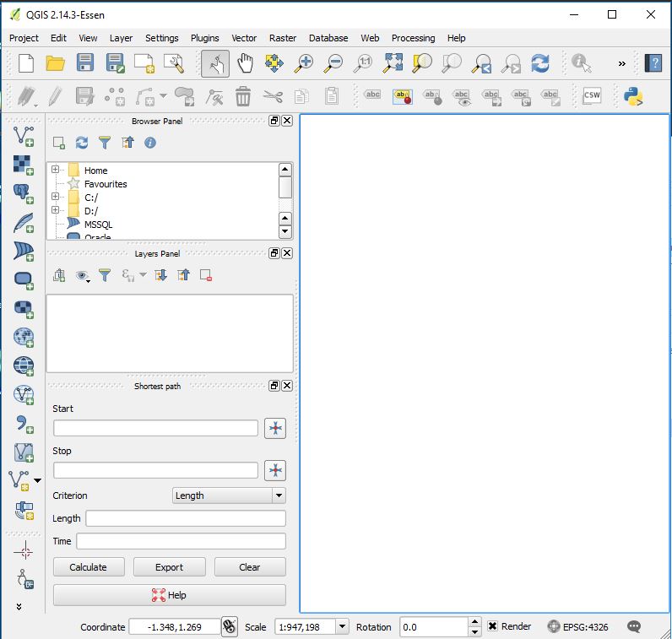This screenshot has width=672, height=639.
Task: Select the Zoom In tool
Action: tap(303, 63)
